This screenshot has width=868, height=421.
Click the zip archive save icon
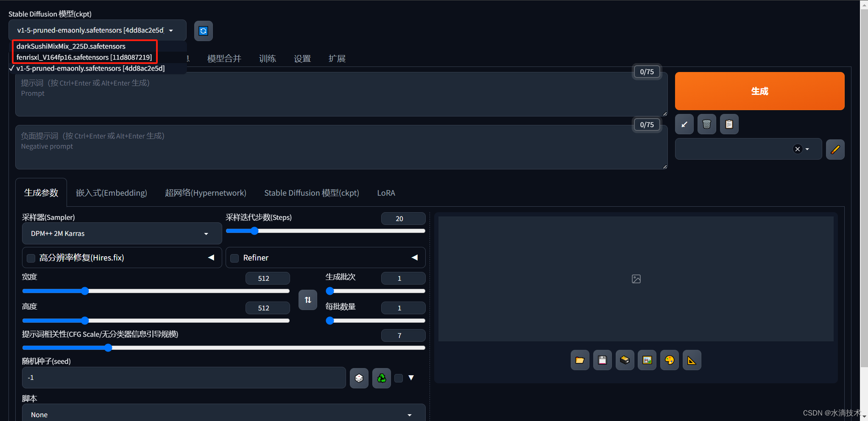point(625,360)
